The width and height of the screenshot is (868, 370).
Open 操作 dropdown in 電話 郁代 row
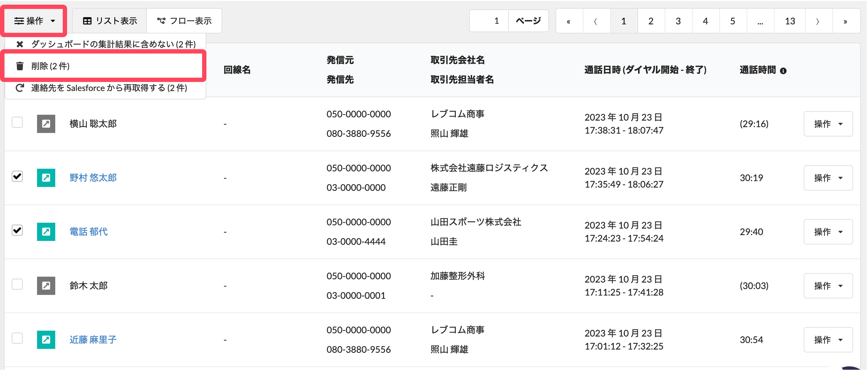click(x=828, y=232)
